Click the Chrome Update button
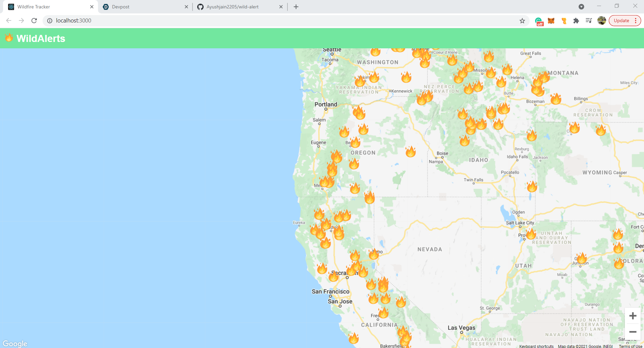The width and height of the screenshot is (644, 348). click(622, 20)
